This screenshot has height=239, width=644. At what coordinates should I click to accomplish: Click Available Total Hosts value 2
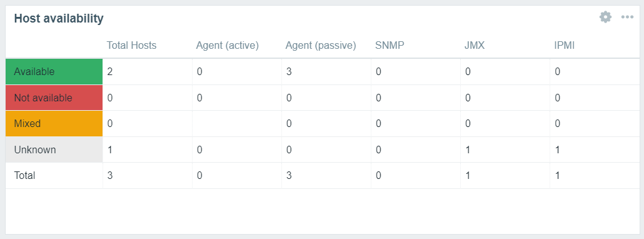(x=109, y=71)
